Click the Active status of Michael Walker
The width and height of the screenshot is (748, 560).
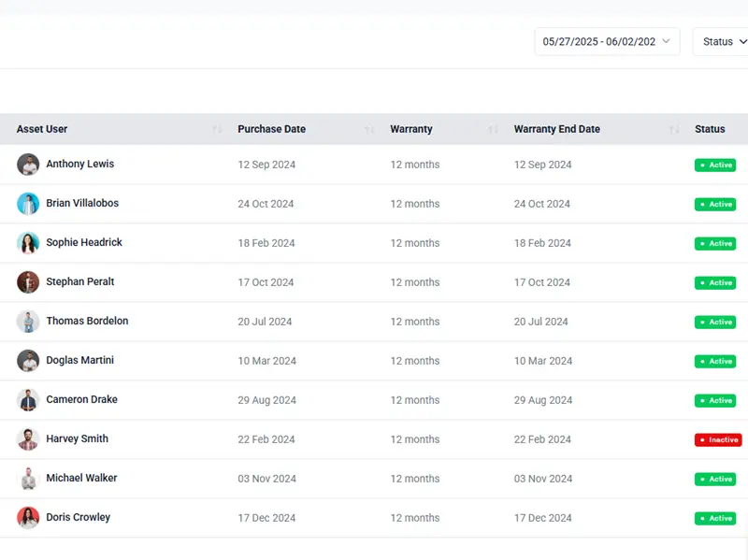coord(715,480)
